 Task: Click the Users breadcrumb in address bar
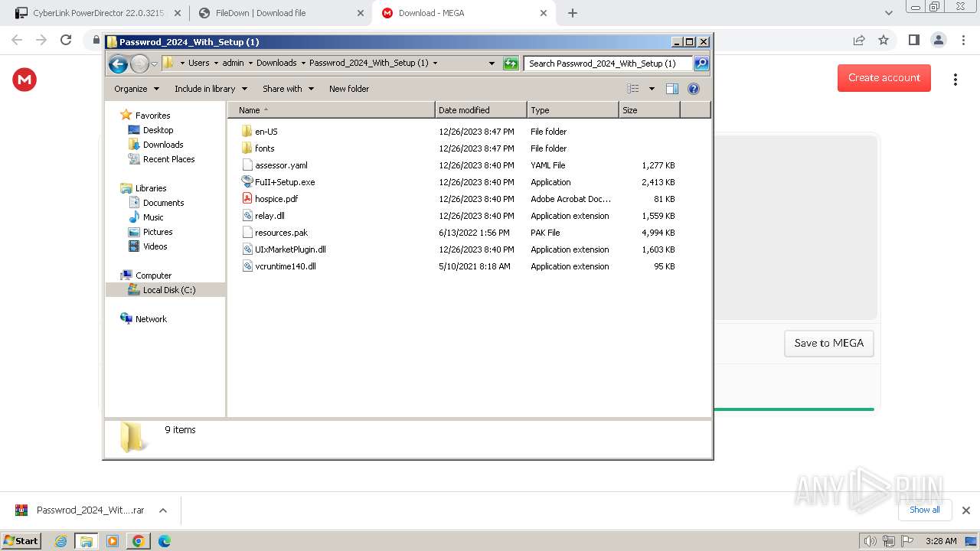point(199,63)
